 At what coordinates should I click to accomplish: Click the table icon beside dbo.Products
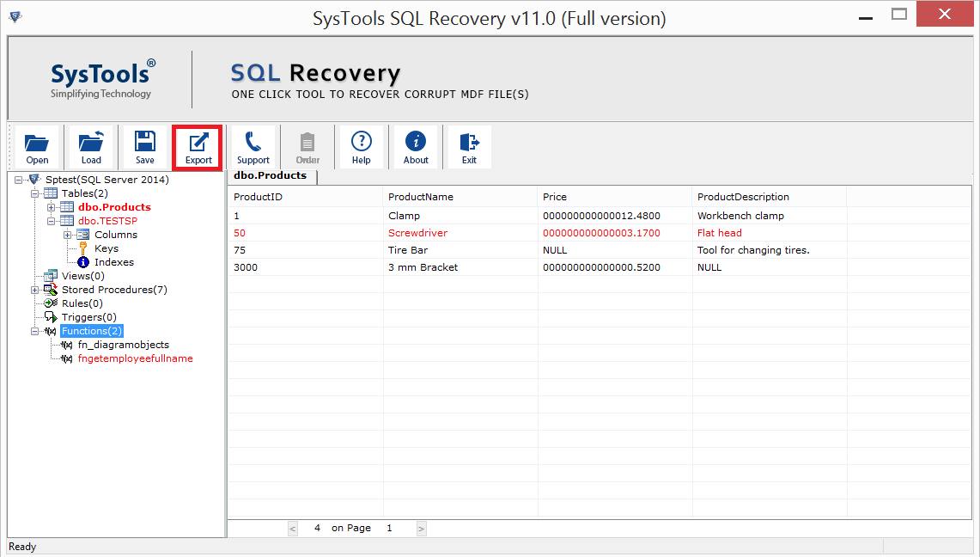point(67,207)
